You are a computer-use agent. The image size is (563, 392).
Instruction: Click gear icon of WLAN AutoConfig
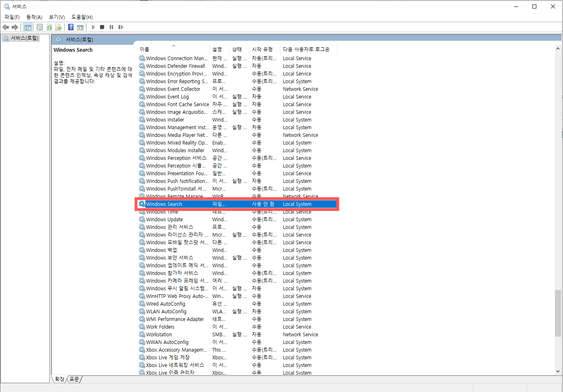click(x=142, y=311)
